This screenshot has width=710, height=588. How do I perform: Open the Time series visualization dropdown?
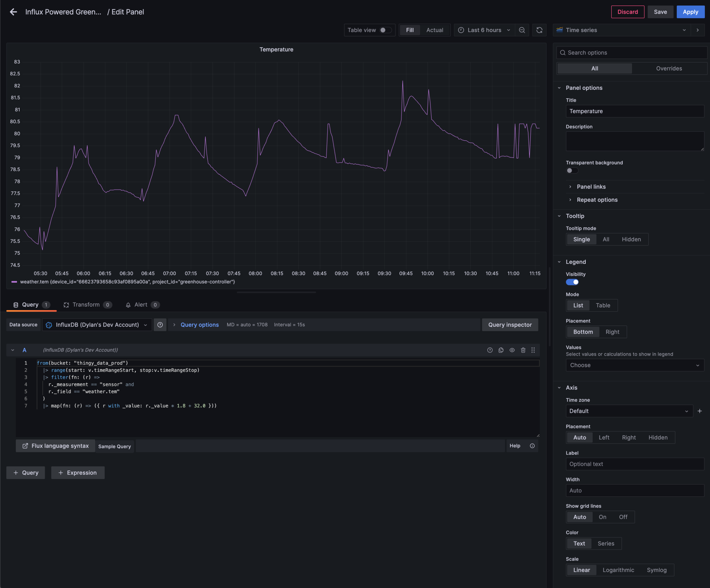click(x=684, y=30)
